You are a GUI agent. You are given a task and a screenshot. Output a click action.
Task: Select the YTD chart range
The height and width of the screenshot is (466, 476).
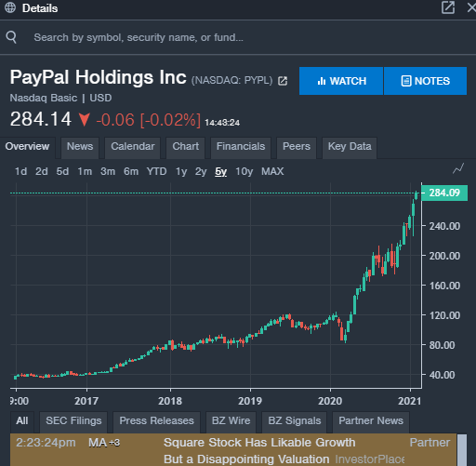pos(157,171)
